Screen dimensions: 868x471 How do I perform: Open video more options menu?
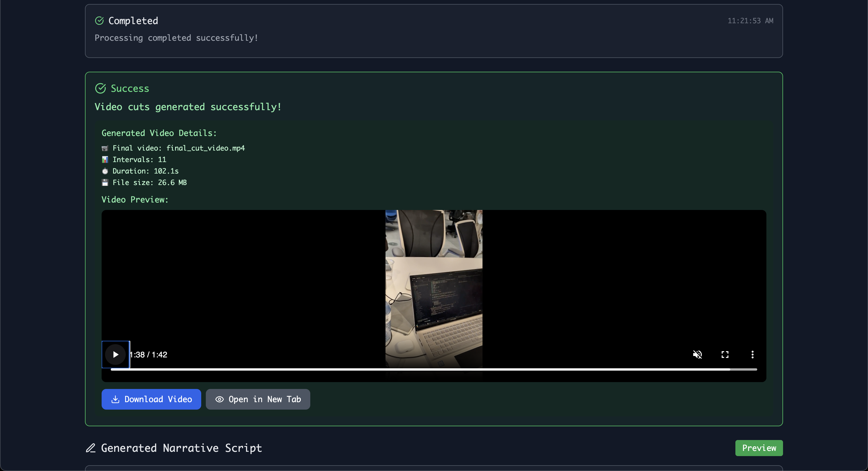coord(752,354)
